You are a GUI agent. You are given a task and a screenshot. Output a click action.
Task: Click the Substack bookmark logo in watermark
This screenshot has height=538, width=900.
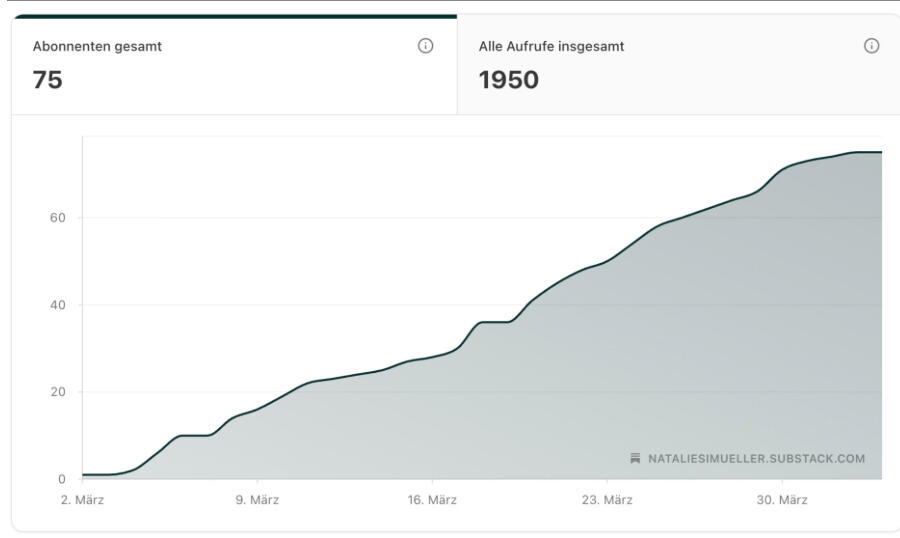click(635, 458)
